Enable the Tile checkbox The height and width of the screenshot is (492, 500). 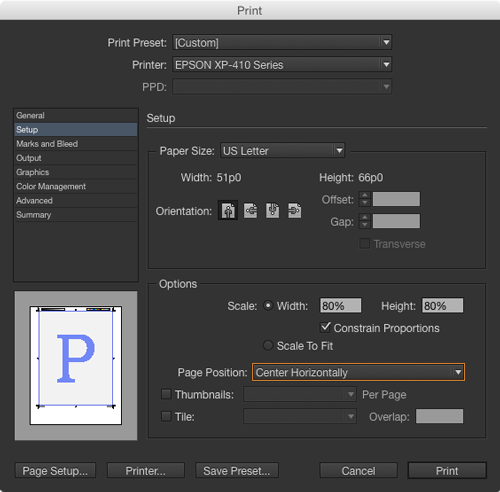(166, 416)
